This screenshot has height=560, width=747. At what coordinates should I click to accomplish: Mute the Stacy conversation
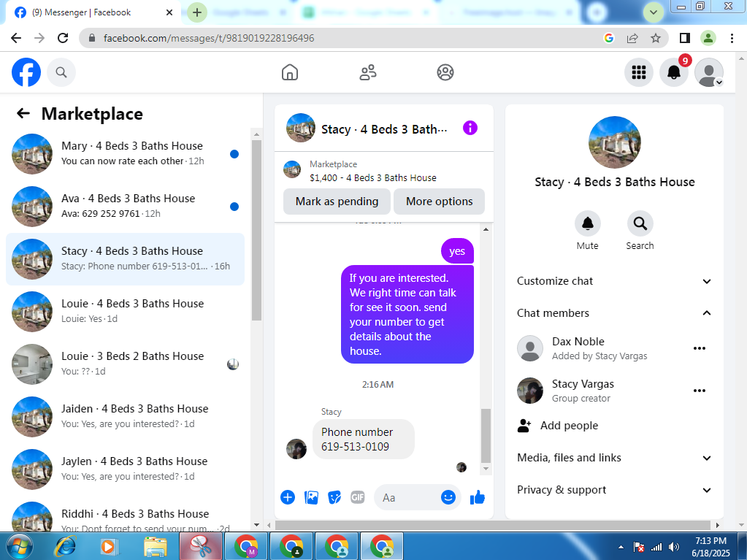(587, 223)
